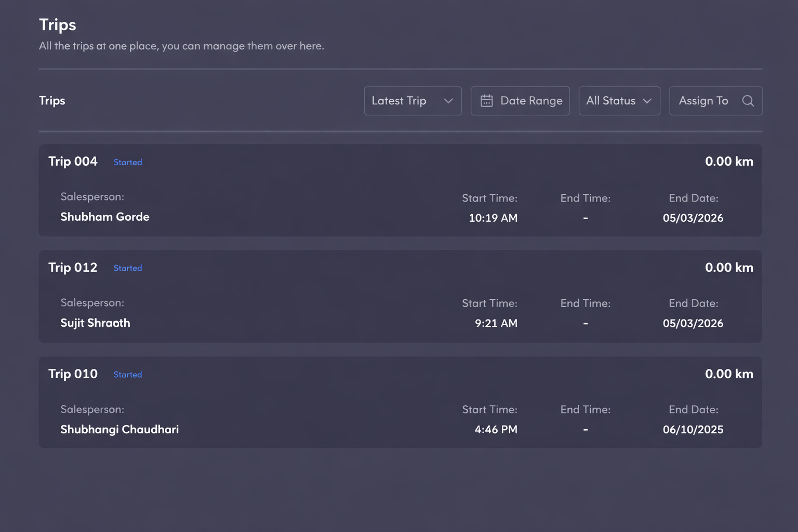Type in the Assign To search field
Screen dimensions: 798x532
[704, 101]
